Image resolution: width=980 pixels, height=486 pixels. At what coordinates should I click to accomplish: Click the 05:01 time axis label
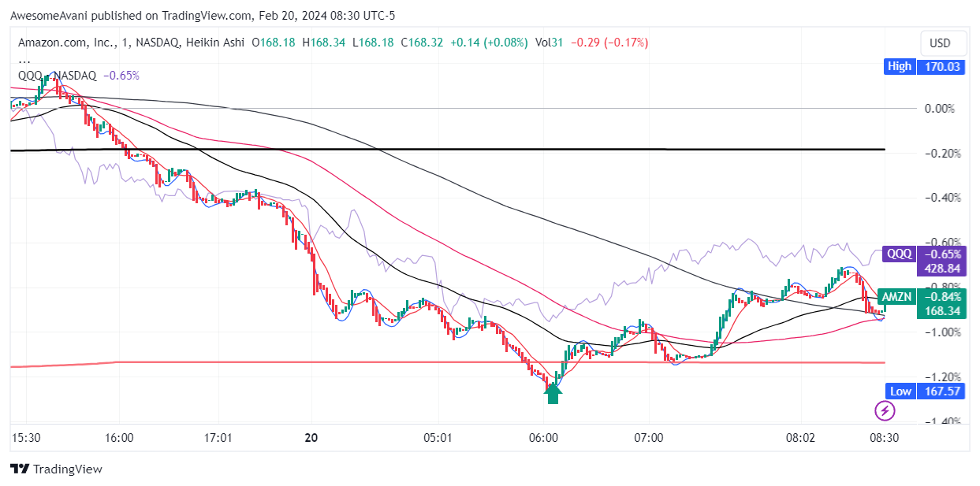click(438, 437)
